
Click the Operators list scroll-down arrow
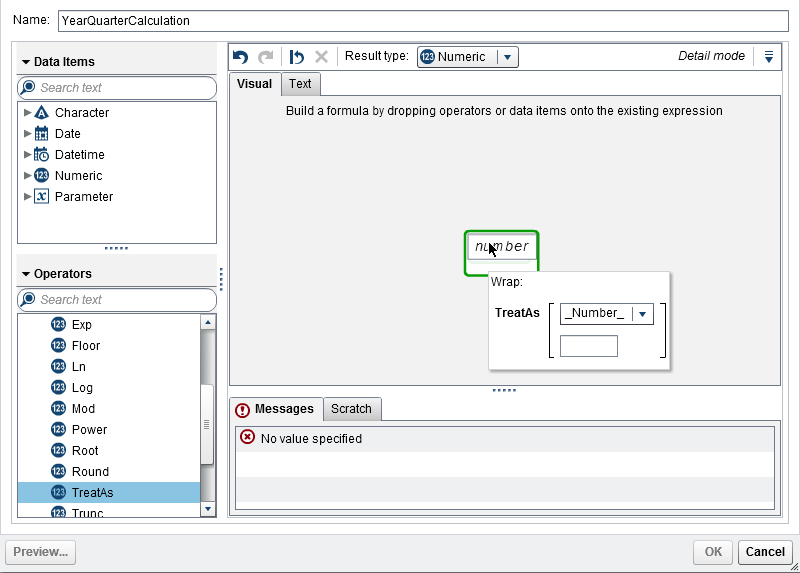tap(208, 509)
